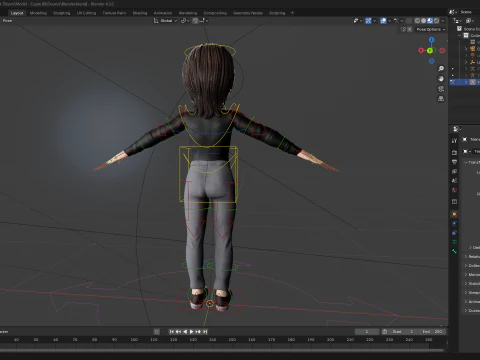Screen dimensions: 480x360
Task: Expand the highlighted outliner row
Action: coord(466,82)
